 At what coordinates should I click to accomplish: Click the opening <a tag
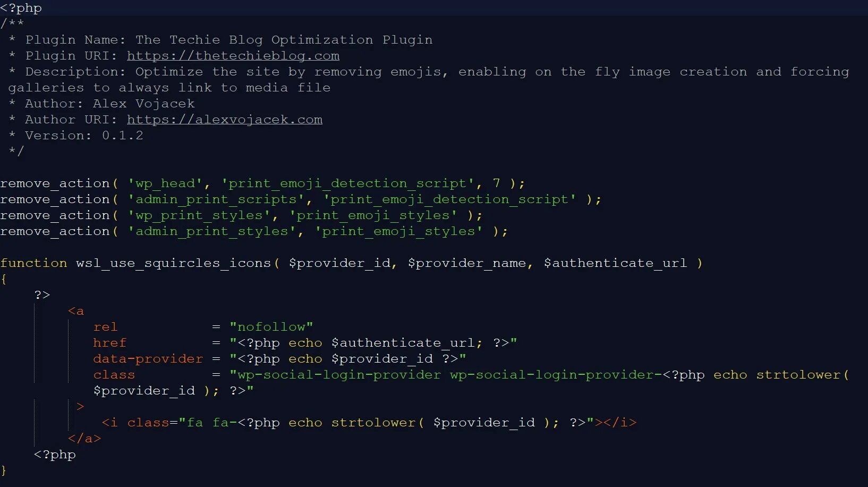76,311
